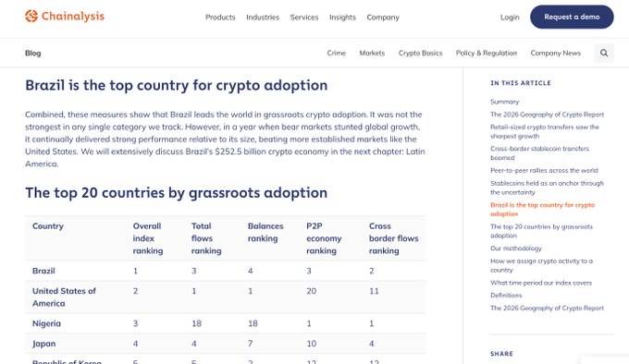The width and height of the screenshot is (629, 364).
Task: Open the Company menu
Action: [x=383, y=18]
